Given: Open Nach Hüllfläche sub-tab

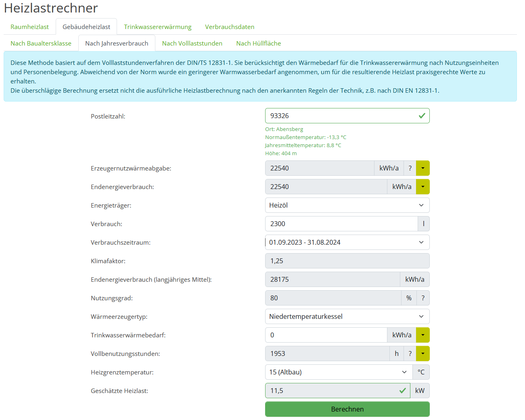Looking at the screenshot, I should (x=259, y=43).
